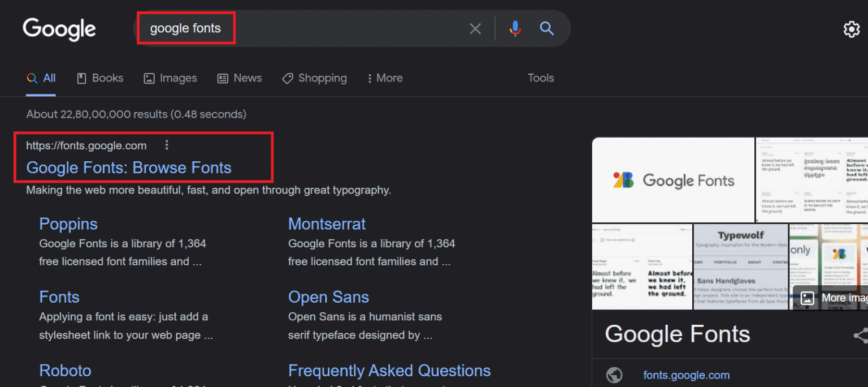Image resolution: width=868 pixels, height=387 pixels.
Task: Open the Poppins sitelink
Action: click(68, 224)
